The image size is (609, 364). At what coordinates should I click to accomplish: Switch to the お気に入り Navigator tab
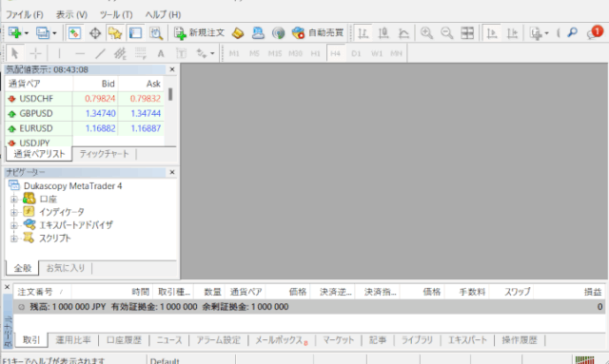[66, 268]
